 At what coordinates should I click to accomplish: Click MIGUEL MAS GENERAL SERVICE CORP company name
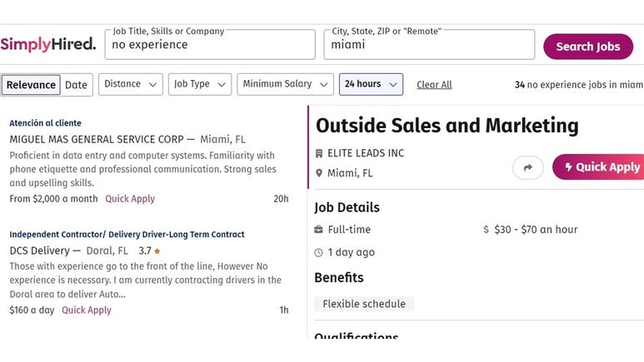coord(97,140)
